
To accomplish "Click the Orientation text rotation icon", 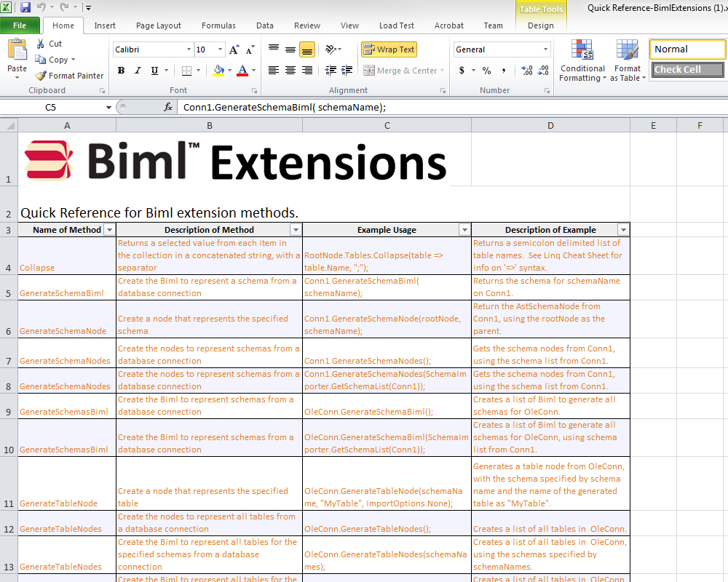I will click(331, 49).
